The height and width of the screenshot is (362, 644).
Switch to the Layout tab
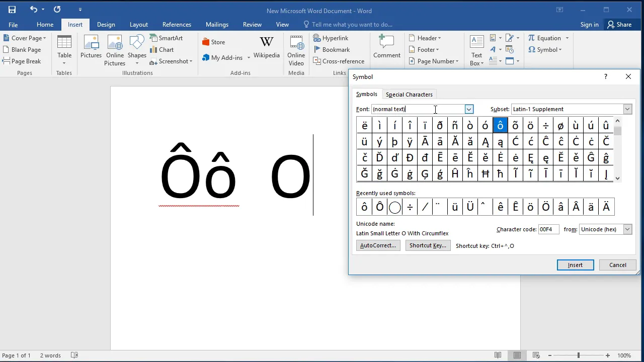pos(138,25)
